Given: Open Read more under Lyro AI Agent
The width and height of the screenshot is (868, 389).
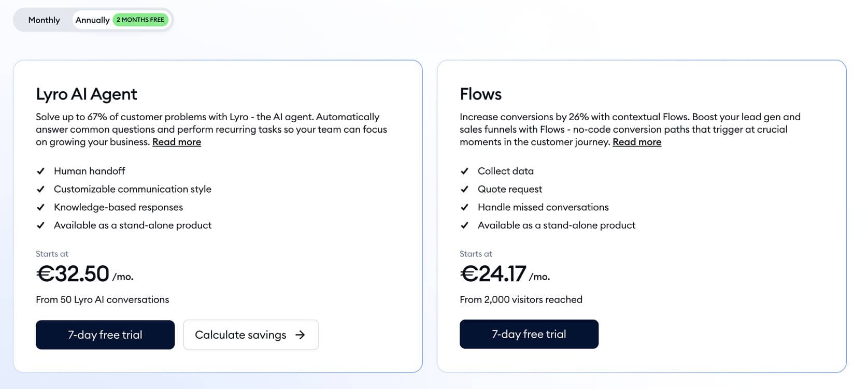Looking at the screenshot, I should point(176,141).
